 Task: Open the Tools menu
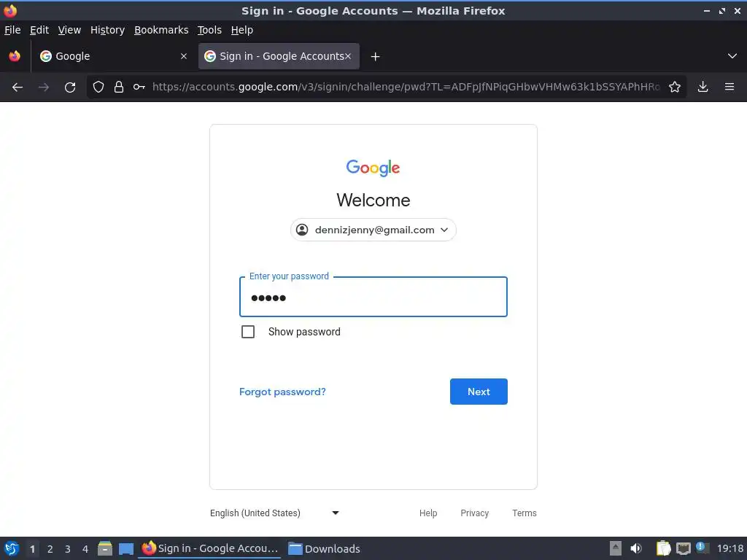pyautogui.click(x=209, y=30)
